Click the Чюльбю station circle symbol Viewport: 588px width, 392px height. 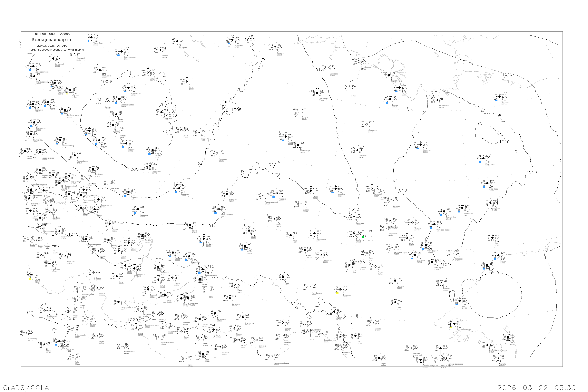(x=395, y=280)
